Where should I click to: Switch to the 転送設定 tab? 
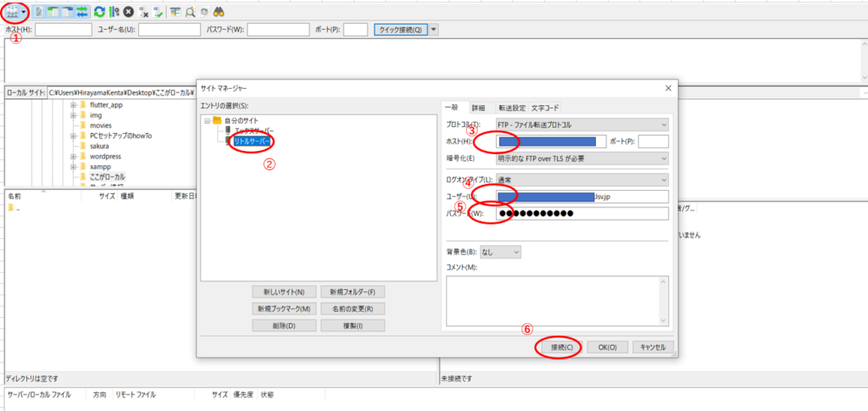512,108
